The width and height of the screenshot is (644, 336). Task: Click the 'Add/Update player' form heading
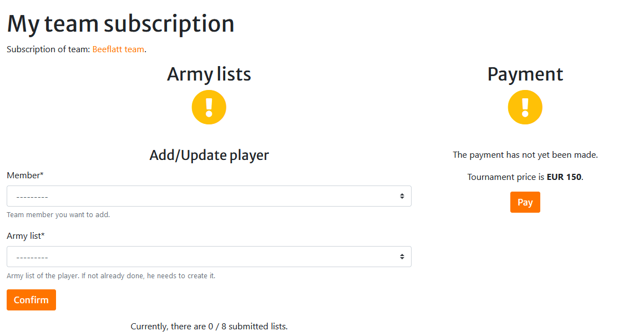[209, 156]
